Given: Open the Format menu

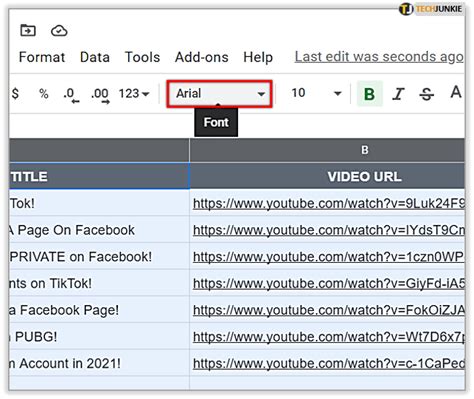Looking at the screenshot, I should pos(42,57).
